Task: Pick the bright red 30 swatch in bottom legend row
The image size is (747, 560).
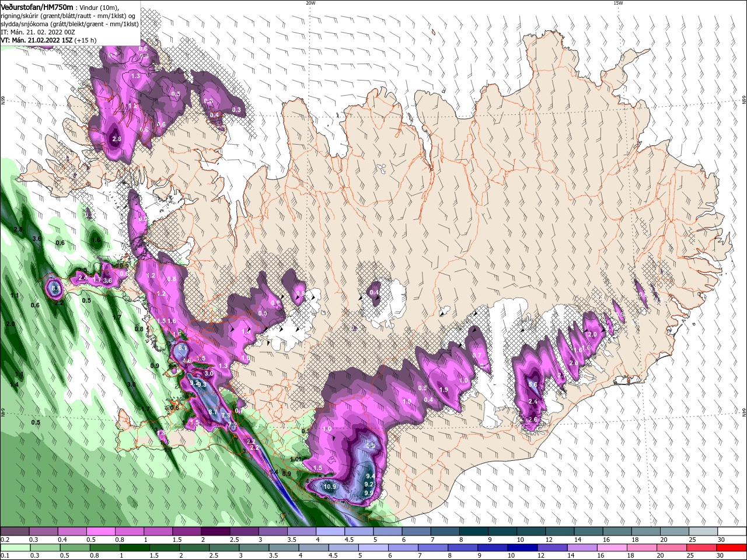Action: click(732, 548)
